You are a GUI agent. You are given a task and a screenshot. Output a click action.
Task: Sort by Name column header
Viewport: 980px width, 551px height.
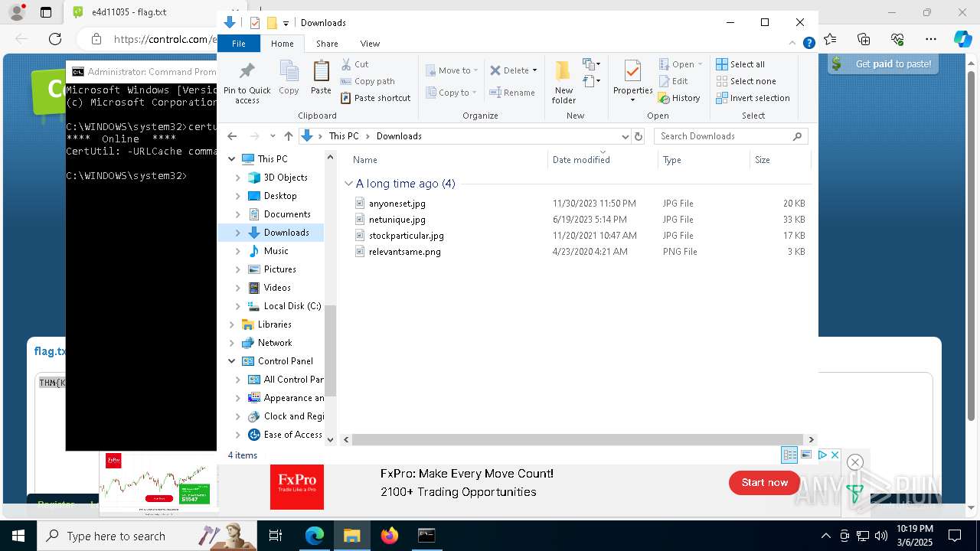click(x=448, y=160)
